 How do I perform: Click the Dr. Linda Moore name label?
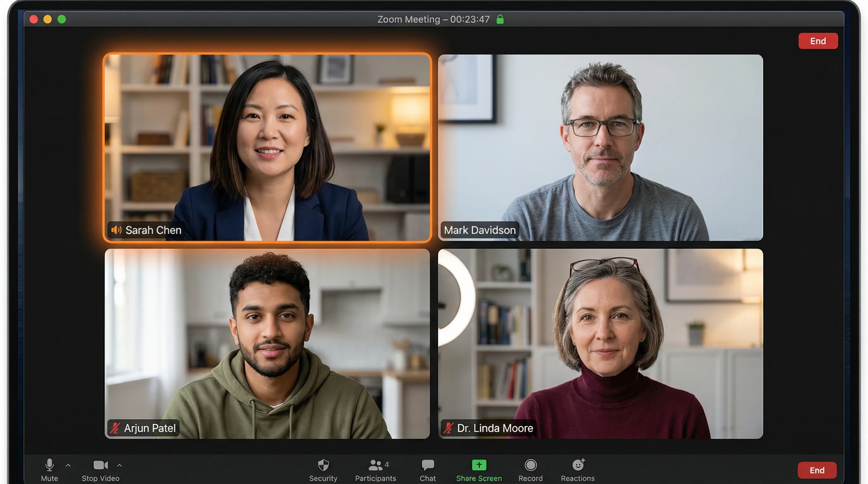495,428
